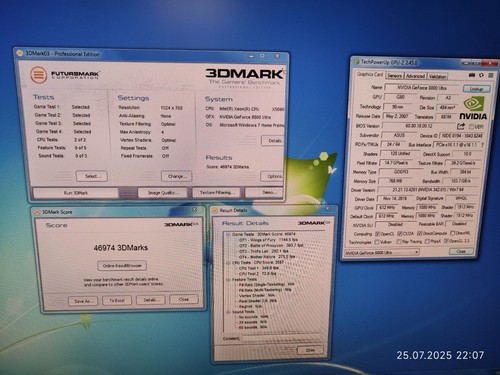Click Close button in Result Details window
The height and width of the screenshot is (375, 500).
coord(310,350)
